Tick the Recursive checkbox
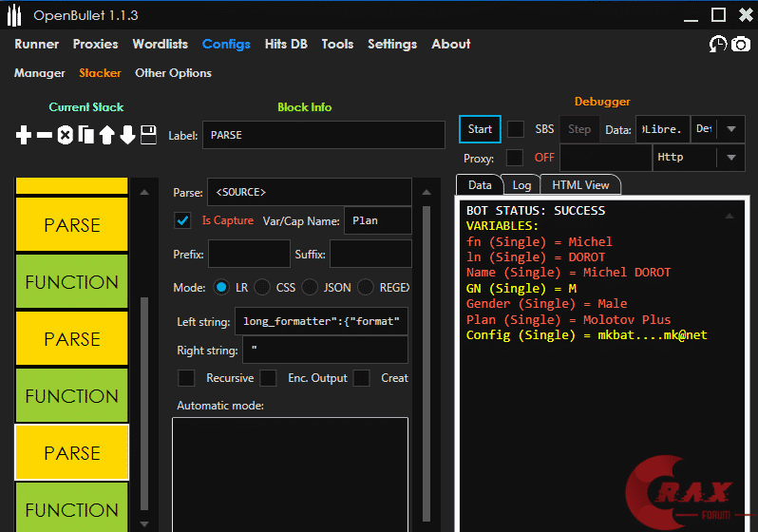 (187, 378)
